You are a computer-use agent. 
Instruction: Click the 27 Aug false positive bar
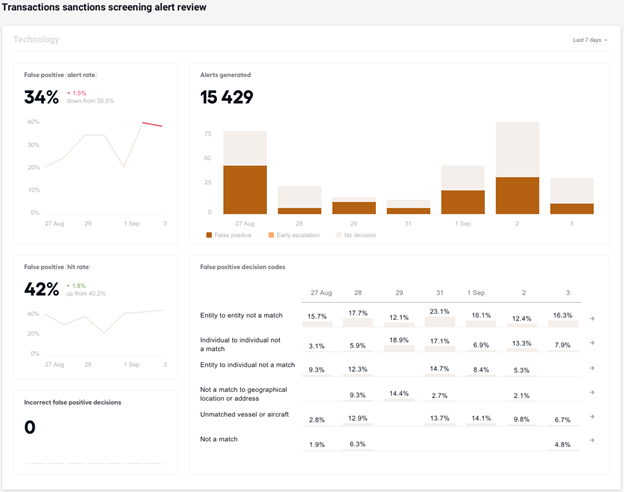click(x=245, y=190)
